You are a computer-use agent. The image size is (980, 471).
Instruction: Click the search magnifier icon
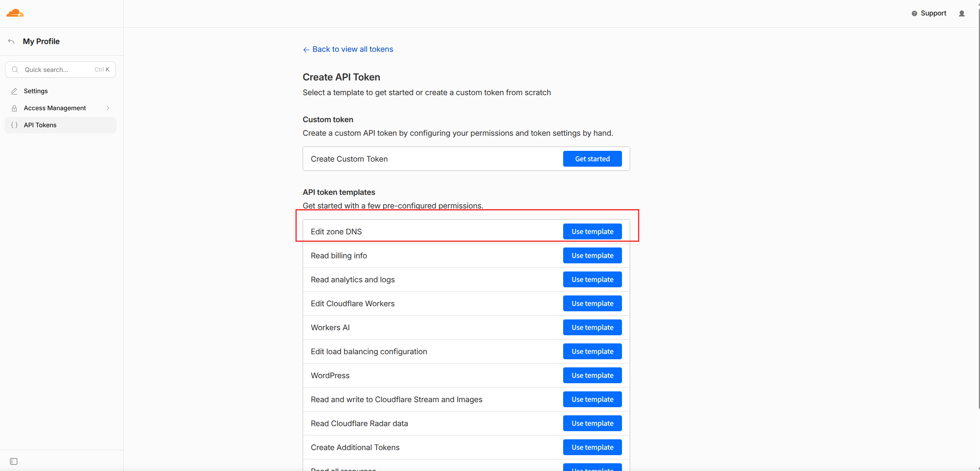point(15,70)
